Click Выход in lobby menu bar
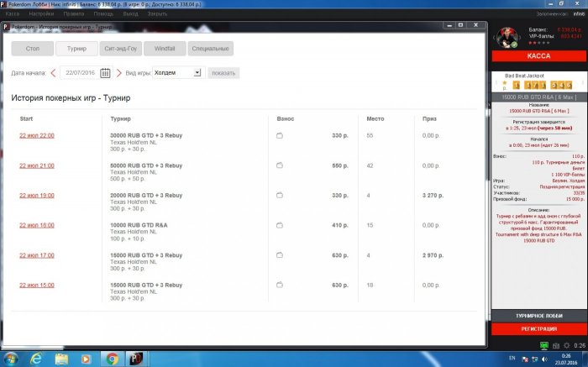 click(x=130, y=14)
